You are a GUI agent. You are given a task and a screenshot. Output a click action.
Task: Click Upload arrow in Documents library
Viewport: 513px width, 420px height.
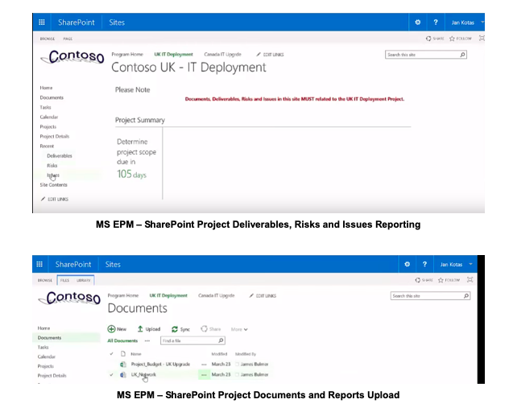click(x=140, y=329)
